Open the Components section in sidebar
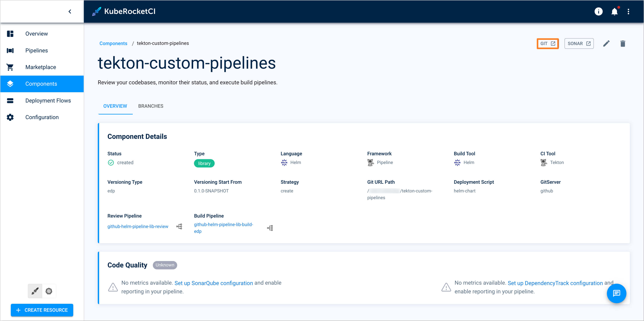The width and height of the screenshot is (644, 321). click(x=41, y=84)
